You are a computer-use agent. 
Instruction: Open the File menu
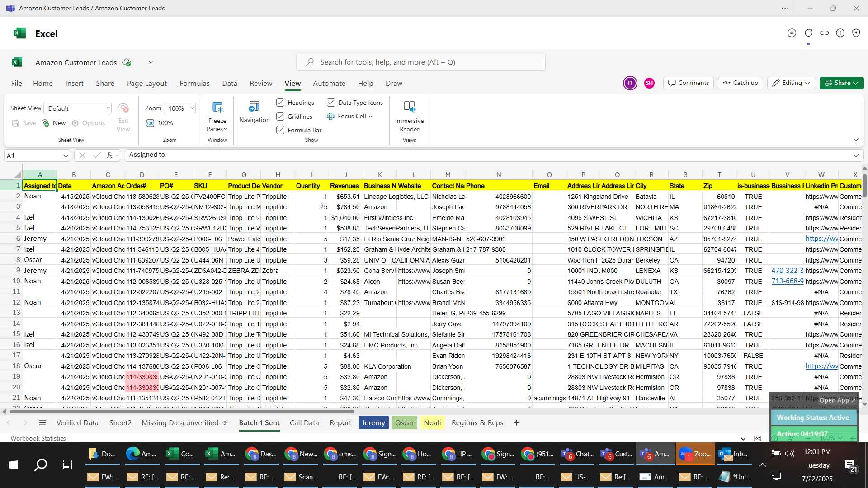click(x=16, y=84)
